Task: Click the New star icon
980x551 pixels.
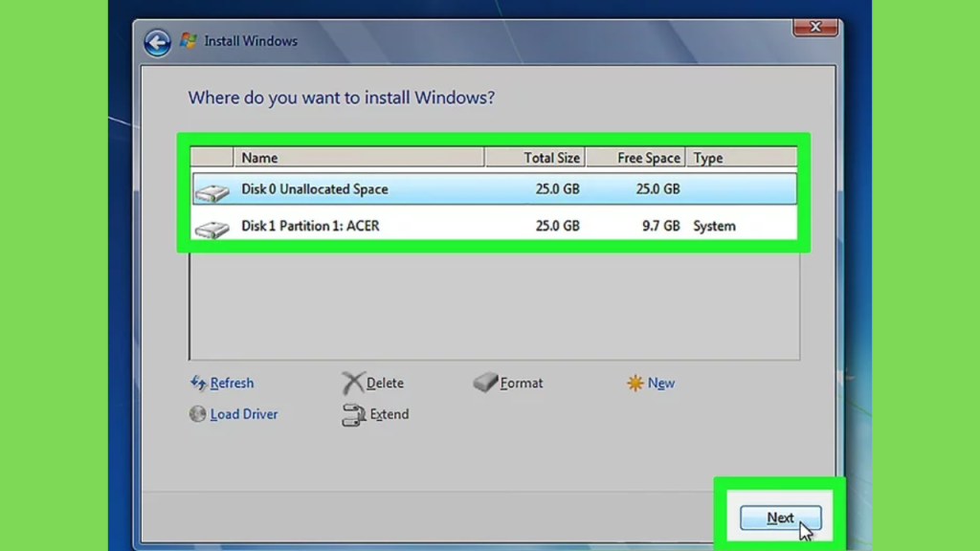Action: click(x=635, y=383)
